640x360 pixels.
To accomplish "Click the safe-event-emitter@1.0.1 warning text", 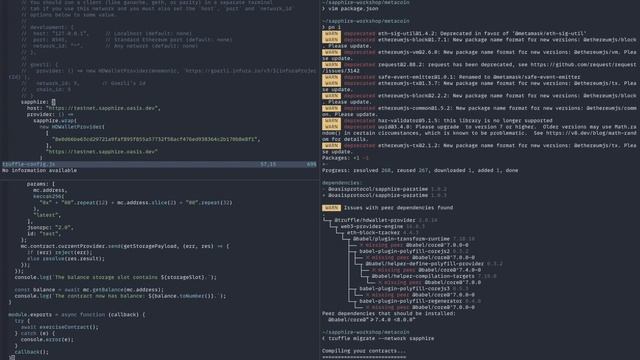I will tap(479, 77).
